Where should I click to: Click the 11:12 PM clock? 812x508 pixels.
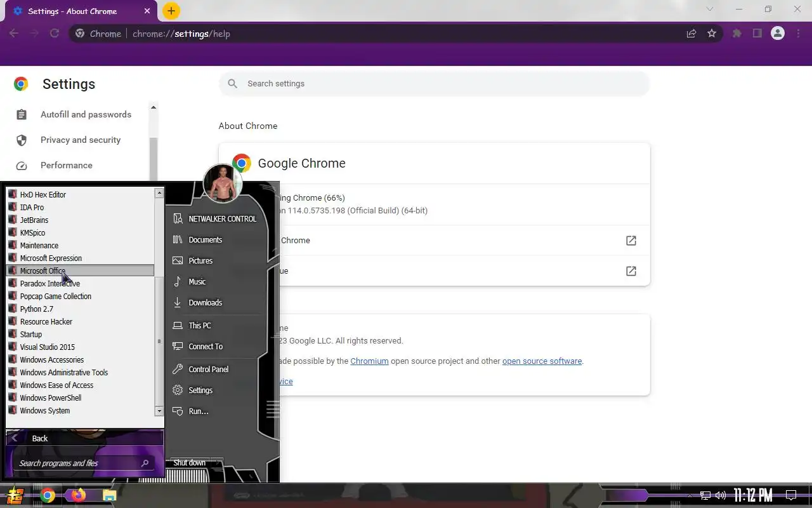tap(753, 495)
